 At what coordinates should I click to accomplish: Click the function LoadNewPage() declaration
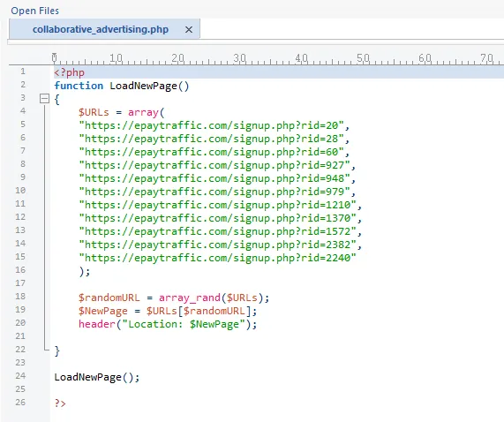[122, 86]
